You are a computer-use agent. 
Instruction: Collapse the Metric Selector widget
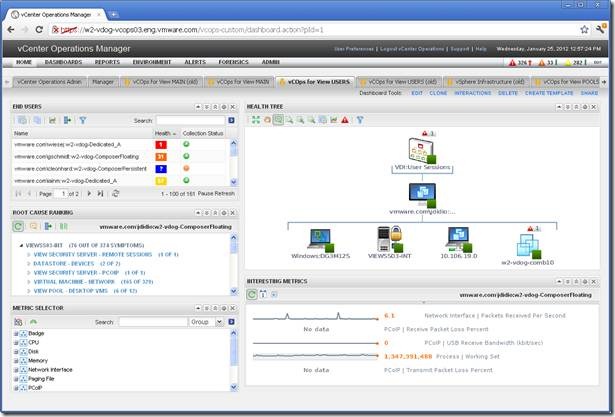(198, 308)
